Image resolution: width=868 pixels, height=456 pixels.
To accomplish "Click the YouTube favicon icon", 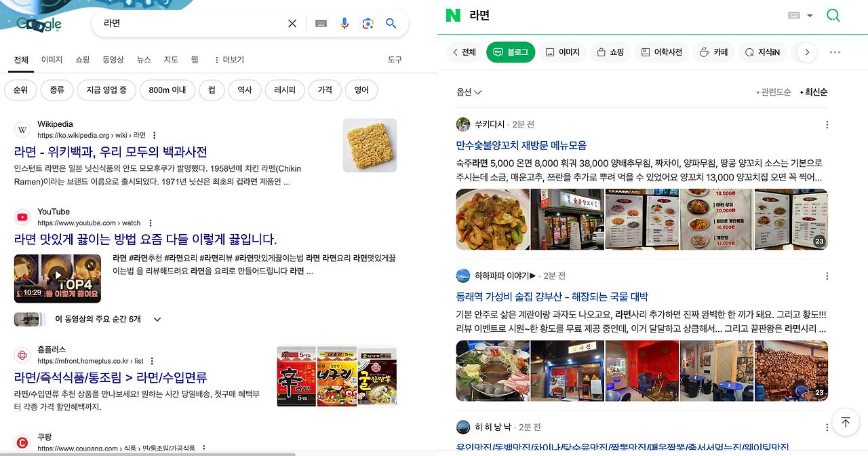I will [22, 217].
